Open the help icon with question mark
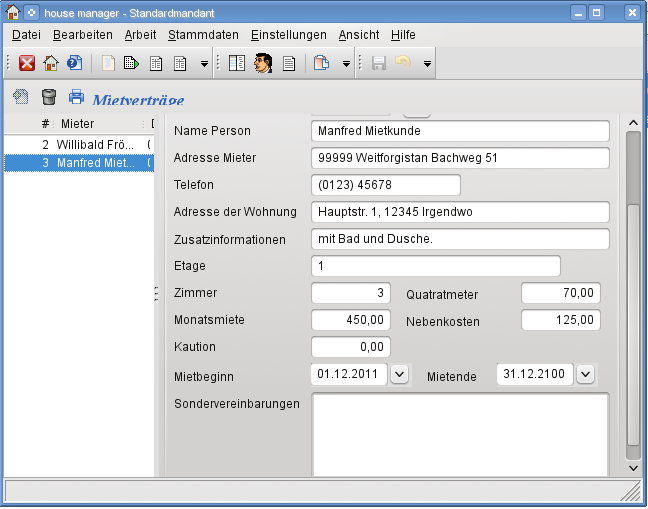The width and height of the screenshot is (648, 509). point(75,63)
